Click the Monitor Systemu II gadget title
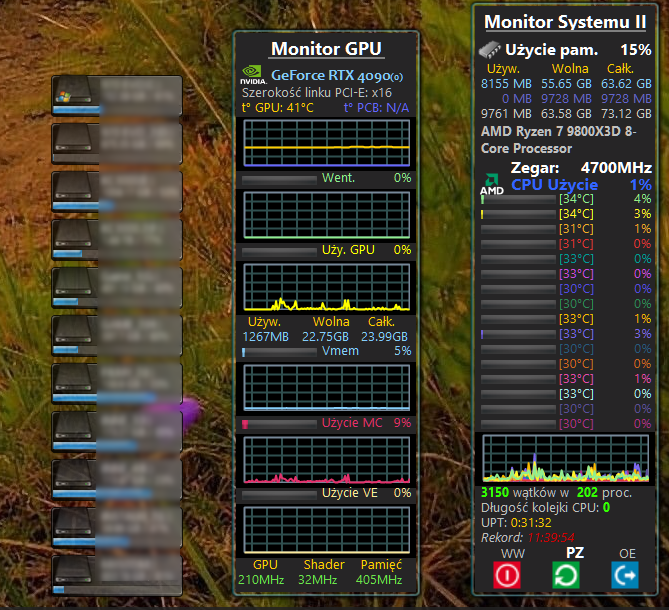Image resolution: width=669 pixels, height=610 pixels. (565, 22)
